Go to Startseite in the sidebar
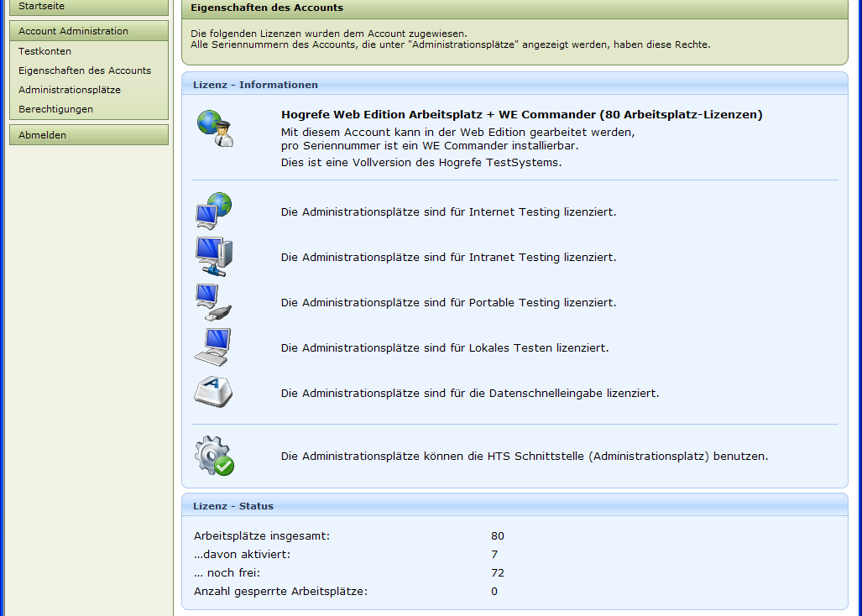This screenshot has height=616, width=862. 41,6
